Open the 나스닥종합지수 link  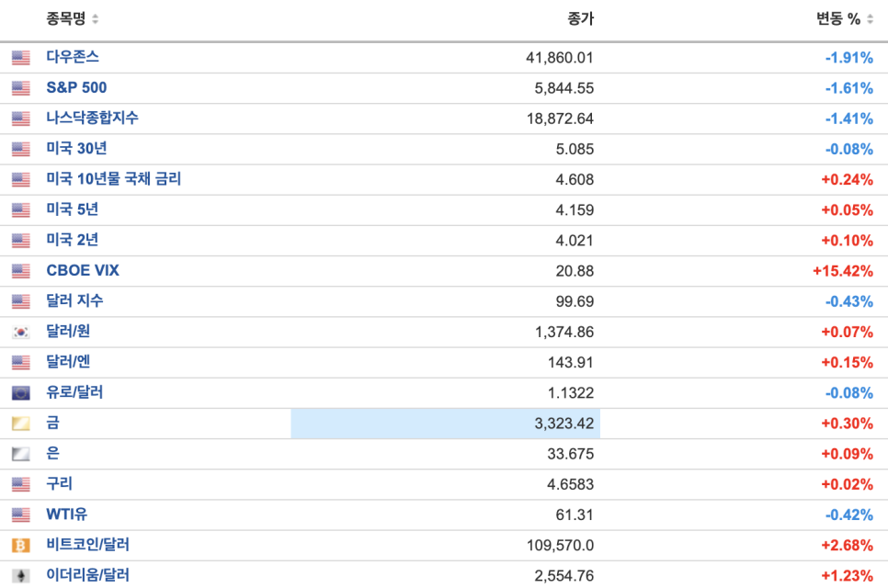92,118
